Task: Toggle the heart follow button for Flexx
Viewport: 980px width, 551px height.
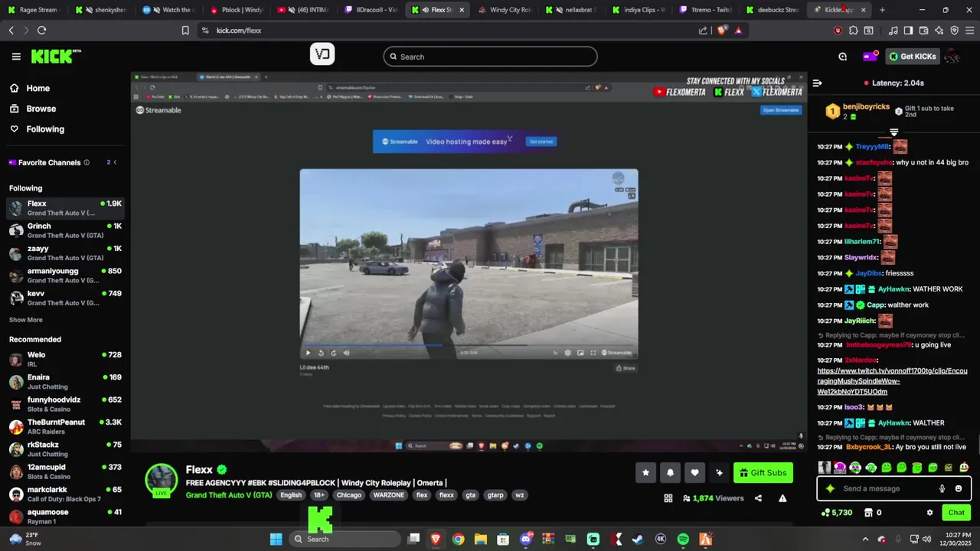Action: [x=694, y=473]
